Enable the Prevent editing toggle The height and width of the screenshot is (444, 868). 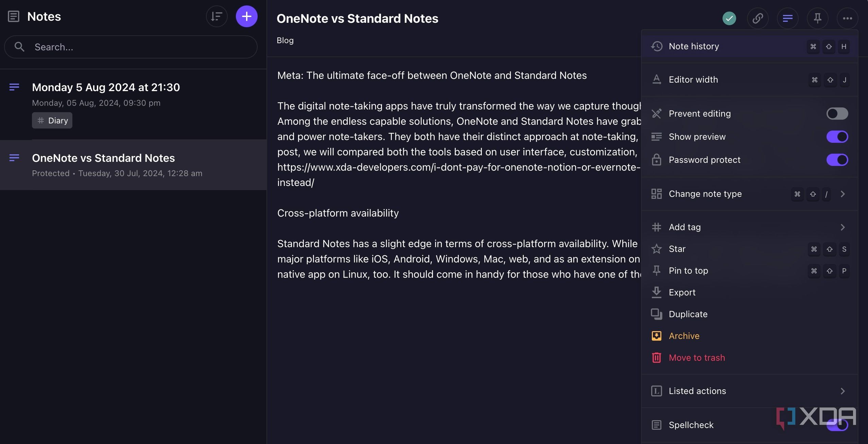click(837, 114)
